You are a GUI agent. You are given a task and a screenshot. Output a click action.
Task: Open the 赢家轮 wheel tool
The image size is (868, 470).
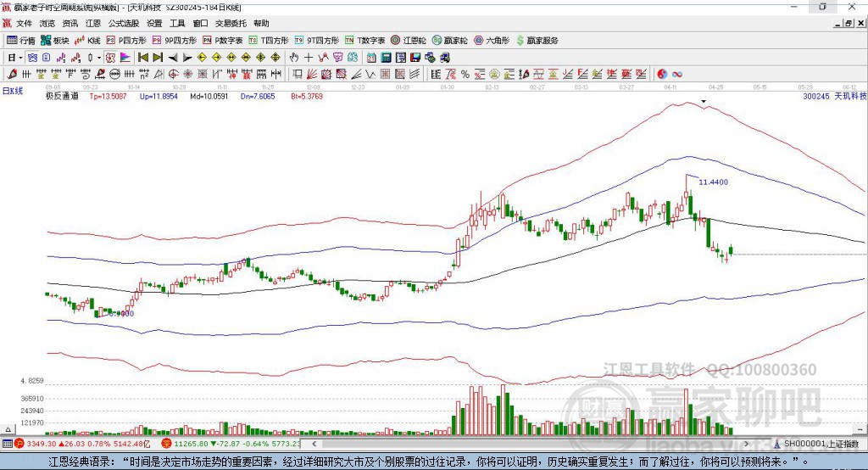450,41
